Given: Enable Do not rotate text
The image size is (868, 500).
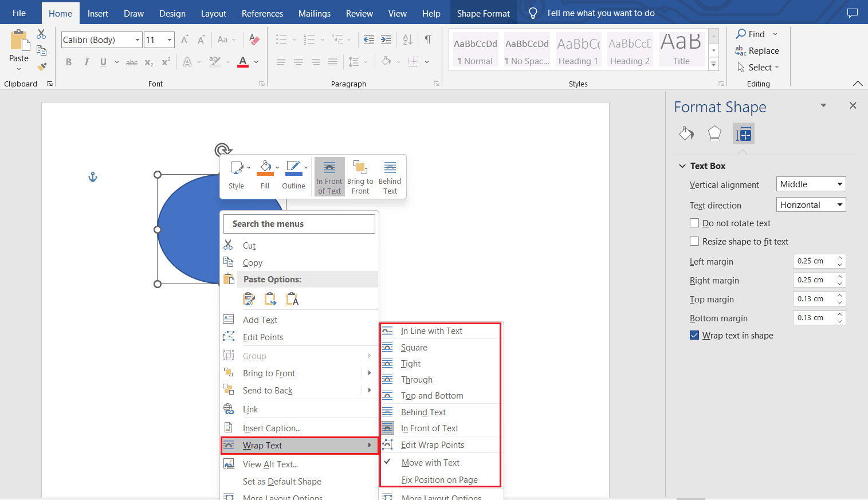Looking at the screenshot, I should 694,223.
